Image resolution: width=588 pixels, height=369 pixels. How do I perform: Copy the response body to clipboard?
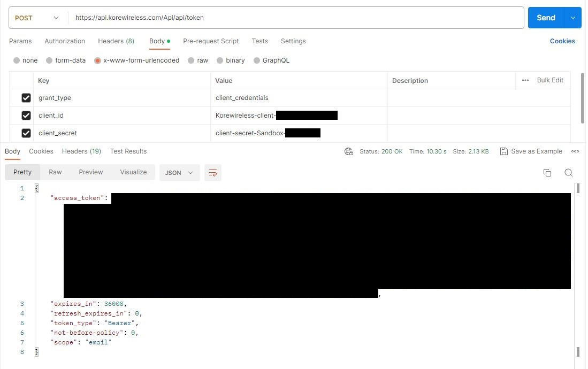pyautogui.click(x=547, y=172)
